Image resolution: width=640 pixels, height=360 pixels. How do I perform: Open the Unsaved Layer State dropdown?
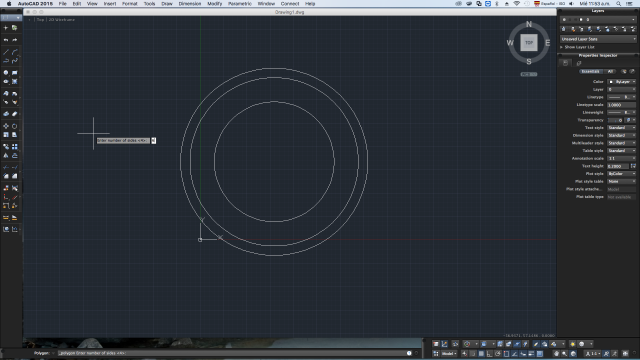(598, 39)
